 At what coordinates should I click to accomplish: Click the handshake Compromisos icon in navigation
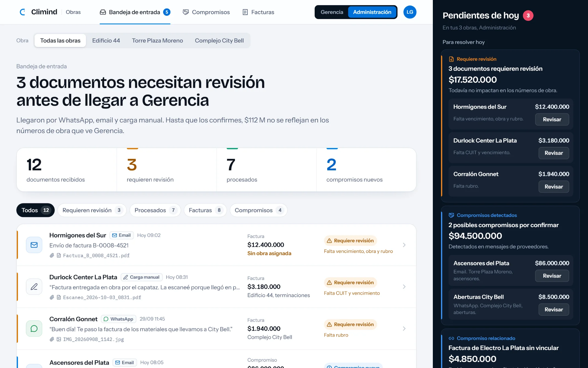click(x=186, y=12)
